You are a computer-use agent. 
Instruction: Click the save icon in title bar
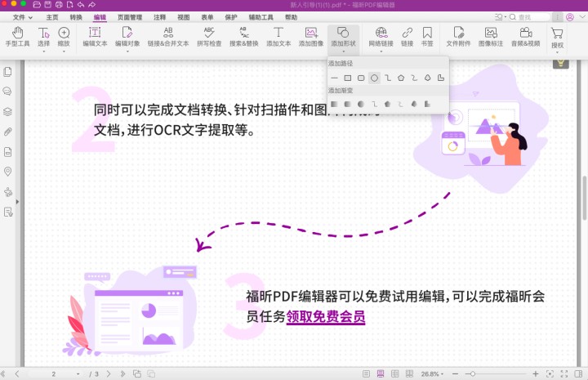47,5
